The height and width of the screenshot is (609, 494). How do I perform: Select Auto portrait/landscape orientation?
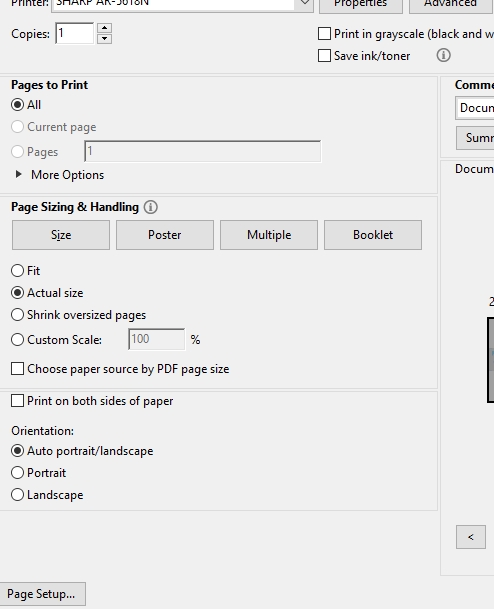[x=17, y=451]
